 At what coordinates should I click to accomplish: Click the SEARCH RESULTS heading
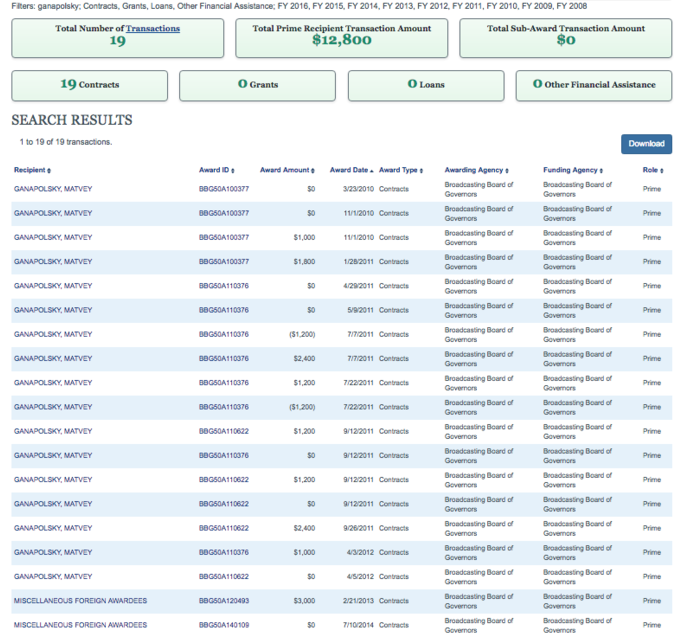[72, 120]
